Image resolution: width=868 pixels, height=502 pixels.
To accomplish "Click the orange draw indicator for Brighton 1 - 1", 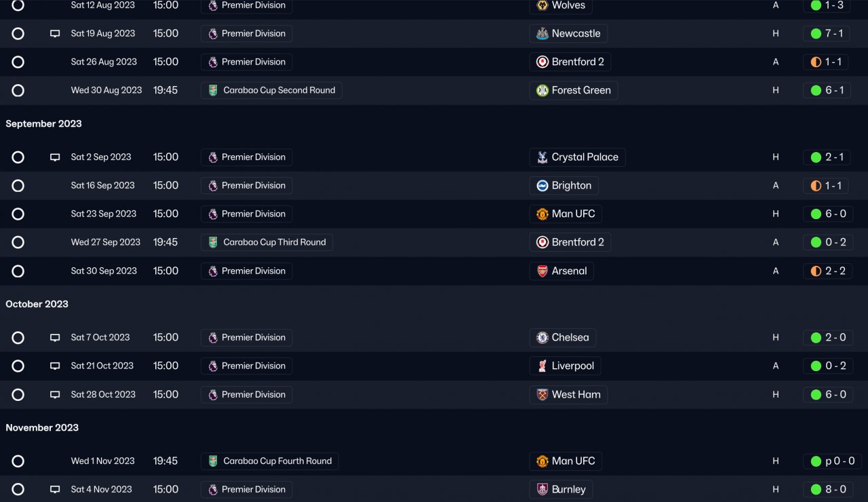I will tap(816, 185).
